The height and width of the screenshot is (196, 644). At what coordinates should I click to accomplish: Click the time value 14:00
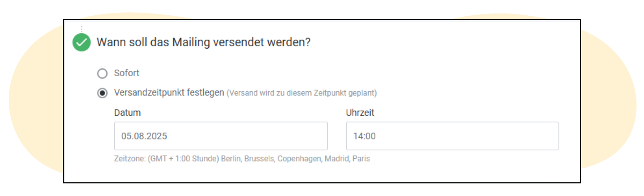click(x=365, y=136)
